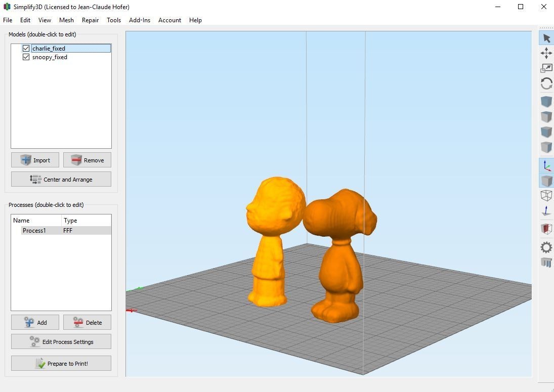
Task: Open the Mesh menu
Action: [66, 20]
